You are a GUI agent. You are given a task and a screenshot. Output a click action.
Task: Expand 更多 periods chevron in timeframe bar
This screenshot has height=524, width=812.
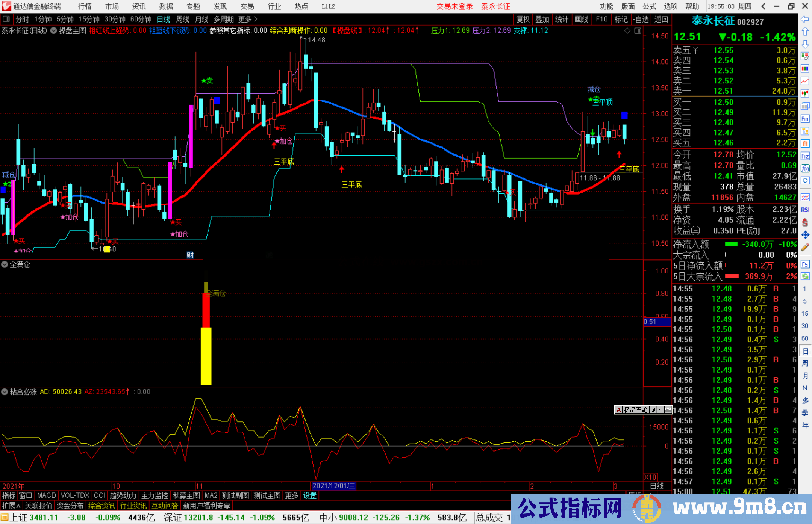[255, 19]
